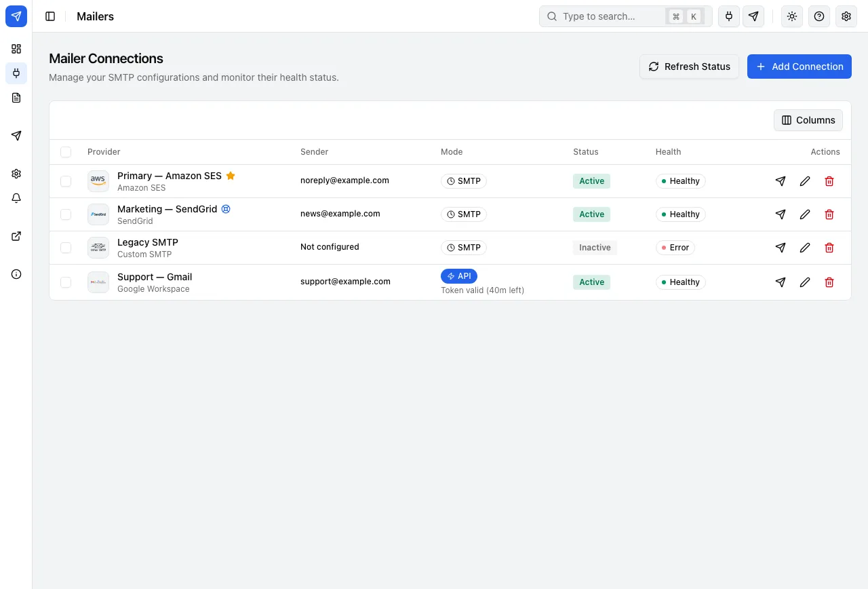Viewport: 868px width, 589px height.
Task: Send test email for Marketing SendGrid
Action: [781, 214]
